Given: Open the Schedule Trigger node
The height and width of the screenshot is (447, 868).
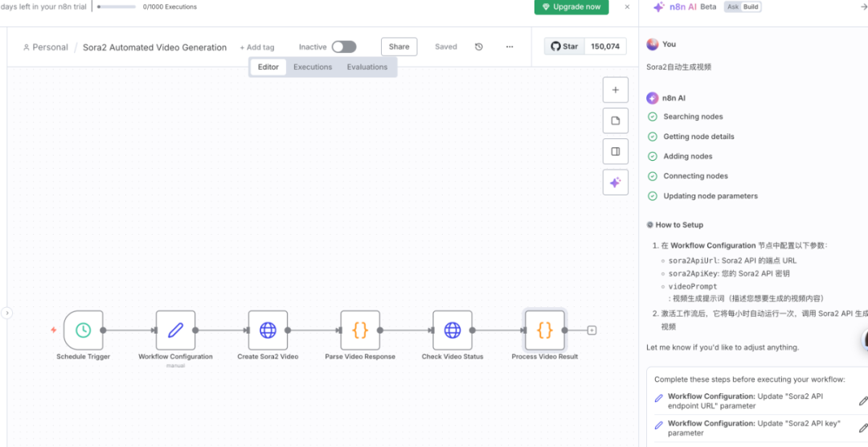Looking at the screenshot, I should (84, 330).
